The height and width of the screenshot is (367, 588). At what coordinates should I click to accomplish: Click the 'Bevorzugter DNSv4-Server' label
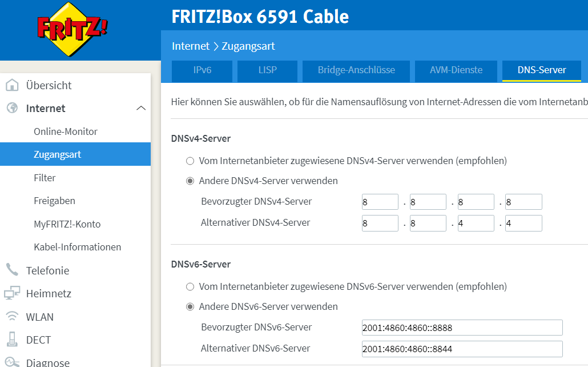pos(256,202)
